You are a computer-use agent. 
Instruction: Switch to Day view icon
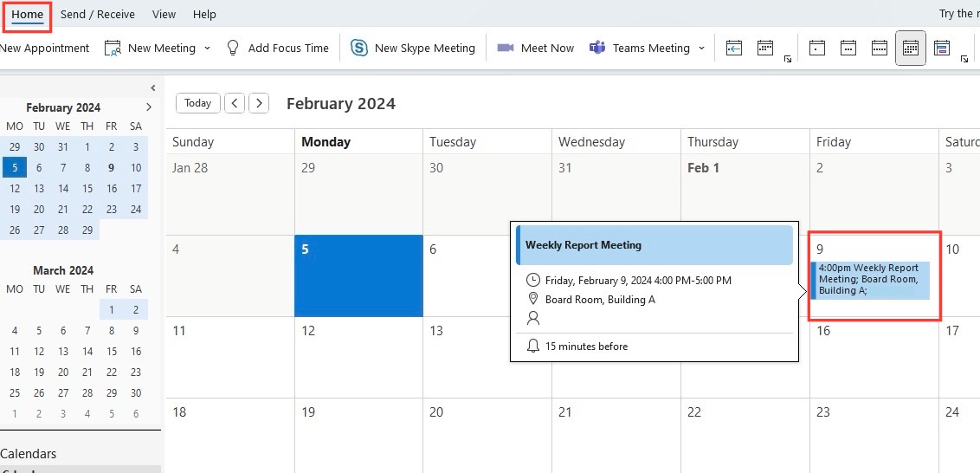[817, 49]
